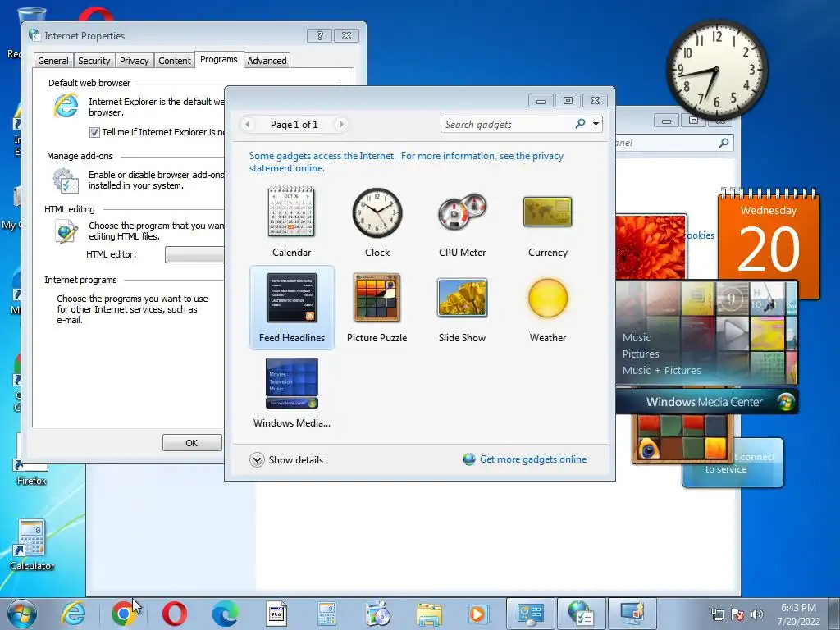Launch Internet Explorer from the taskbar
840x630 pixels.
pos(73,614)
